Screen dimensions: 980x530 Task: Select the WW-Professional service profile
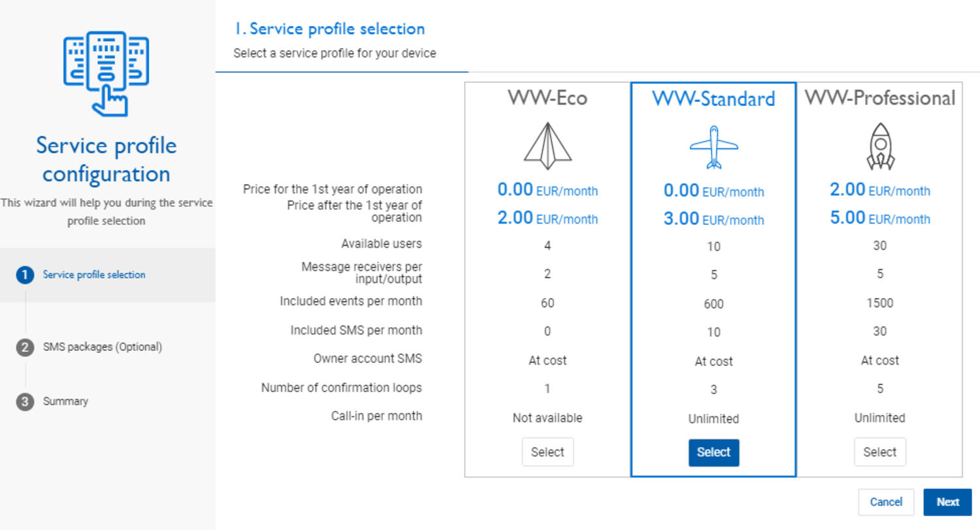click(x=880, y=452)
